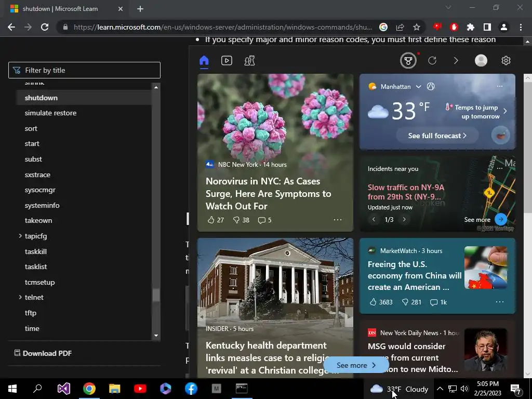Screen dimensions: 532x399
Task: Expand the tapicfg tree item
Action: coord(20,236)
